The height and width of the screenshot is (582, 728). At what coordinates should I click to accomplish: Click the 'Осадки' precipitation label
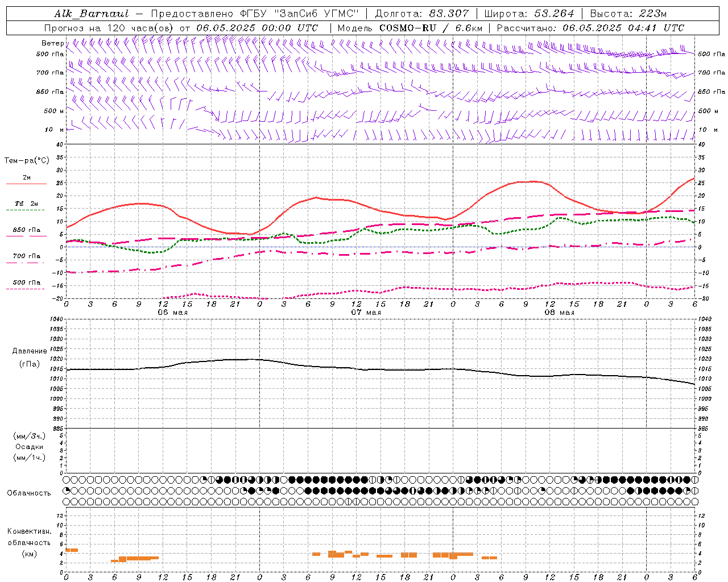coord(30,447)
